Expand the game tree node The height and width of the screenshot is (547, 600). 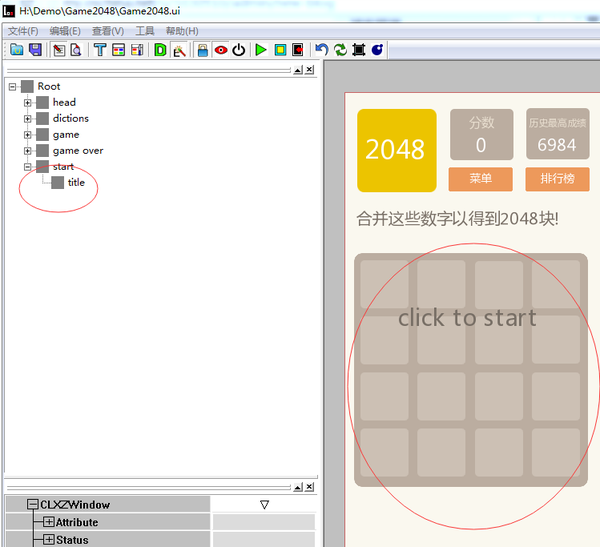28,135
